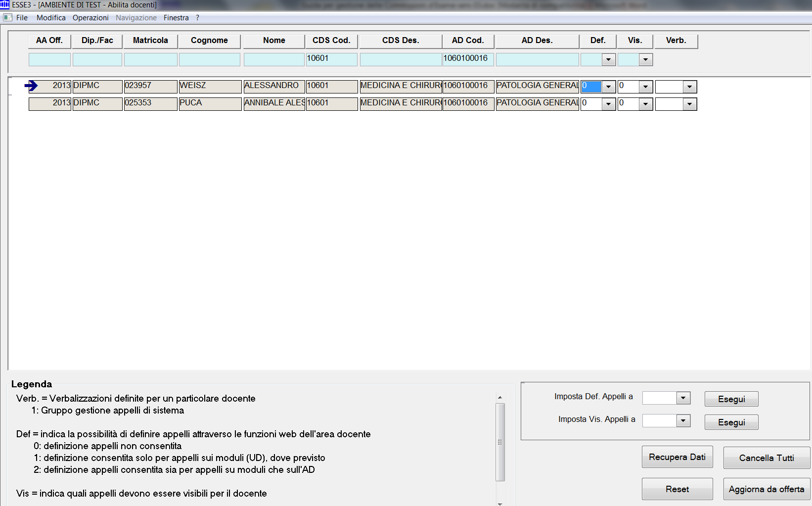Click the CDS Cod. column header
The image size is (812, 506).
click(x=331, y=41)
